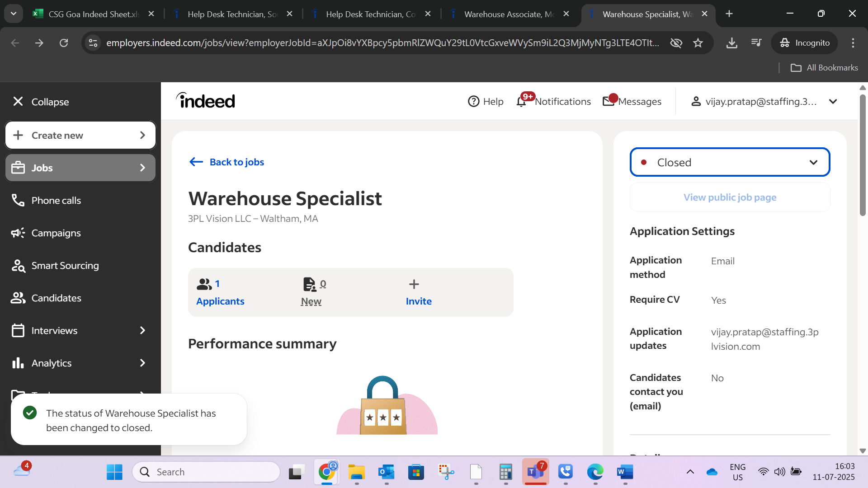
Task: Open a new browser tab
Action: coord(729,14)
